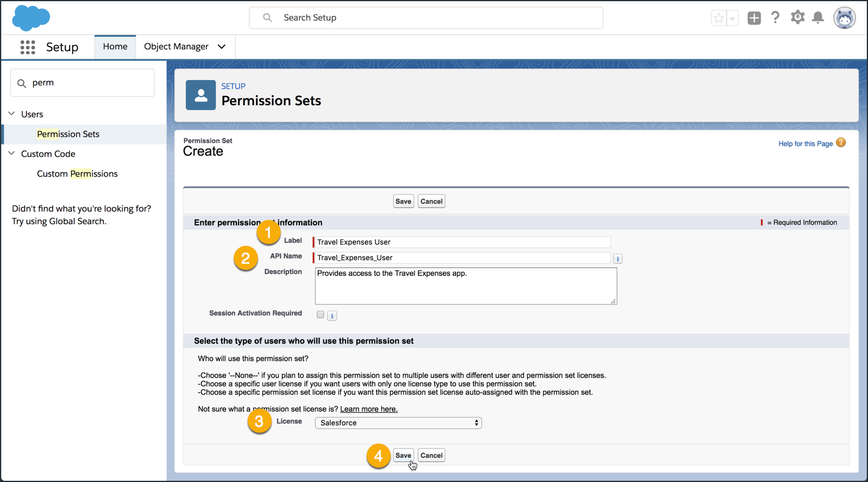The width and height of the screenshot is (868, 482).
Task: Open the Help for this Page link
Action: click(x=805, y=144)
